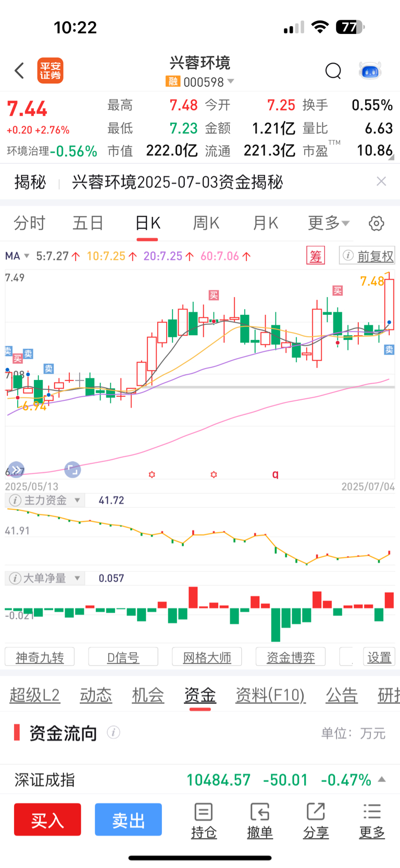Select 网格大师 indicator button
This screenshot has width=400, height=868.
[x=207, y=657]
